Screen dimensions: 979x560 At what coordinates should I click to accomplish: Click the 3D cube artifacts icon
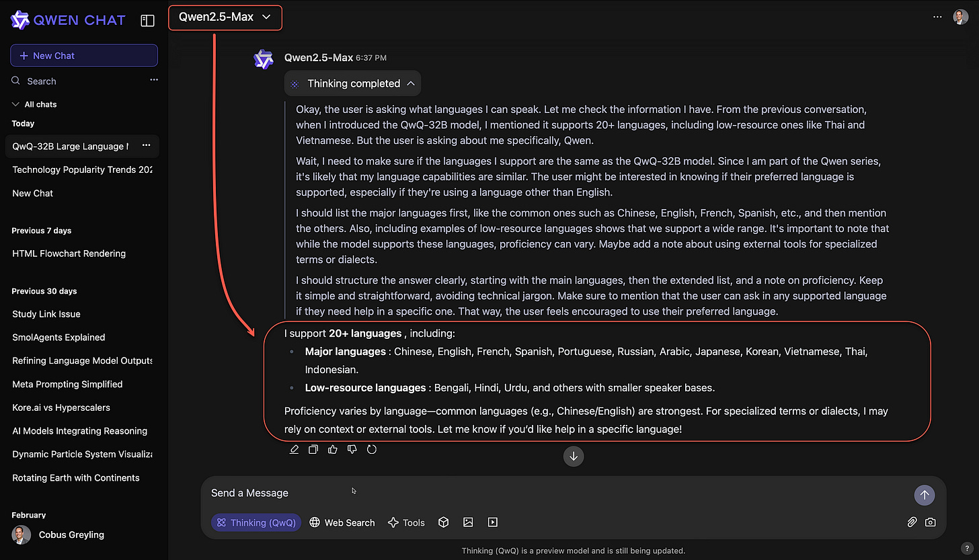coord(444,522)
